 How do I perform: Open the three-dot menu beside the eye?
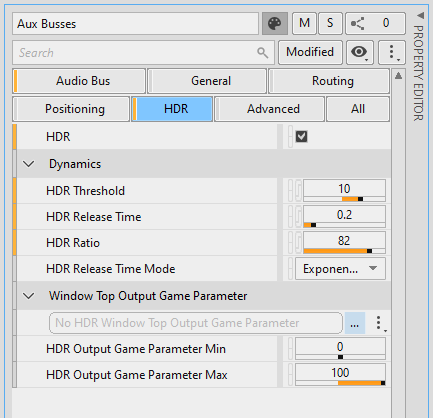(392, 52)
